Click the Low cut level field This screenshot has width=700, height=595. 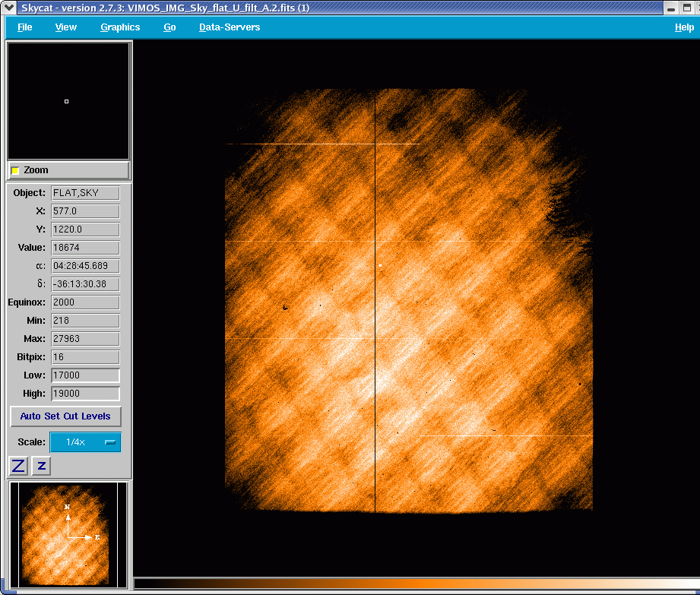[85, 375]
